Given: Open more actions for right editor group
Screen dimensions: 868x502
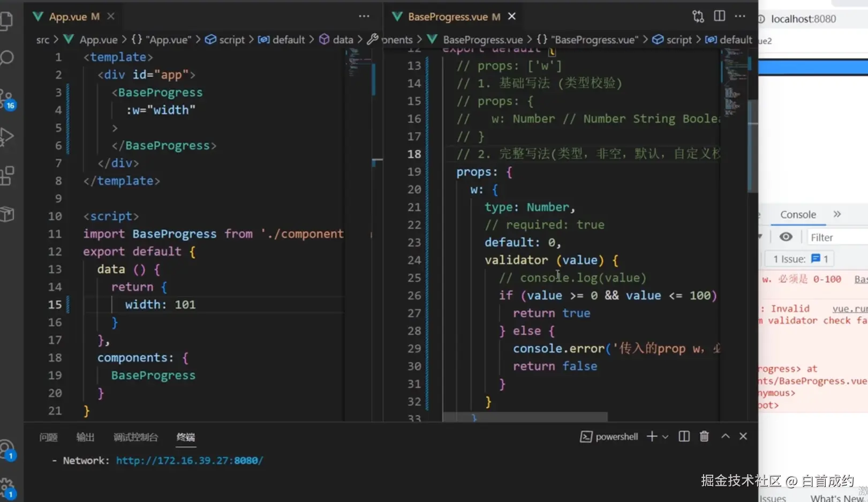Looking at the screenshot, I should tap(740, 17).
